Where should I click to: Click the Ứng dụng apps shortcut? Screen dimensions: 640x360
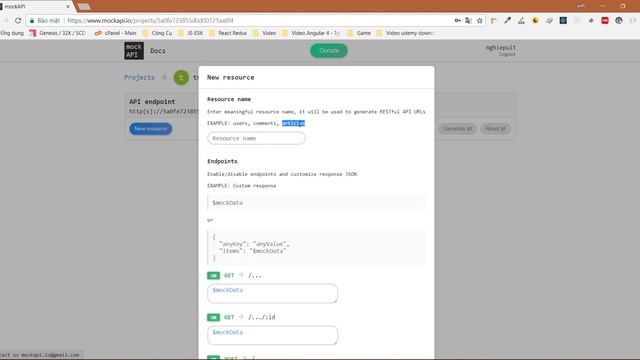click(x=11, y=33)
